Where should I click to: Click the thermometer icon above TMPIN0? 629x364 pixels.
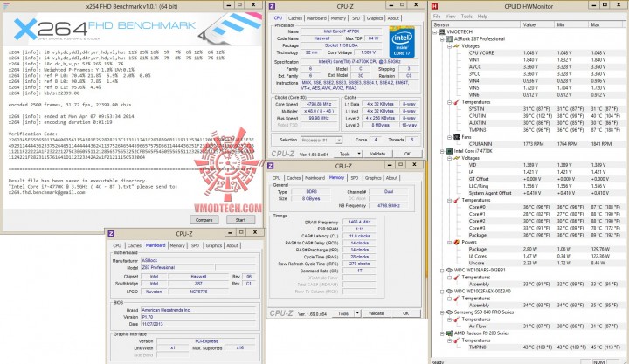tap(457, 340)
